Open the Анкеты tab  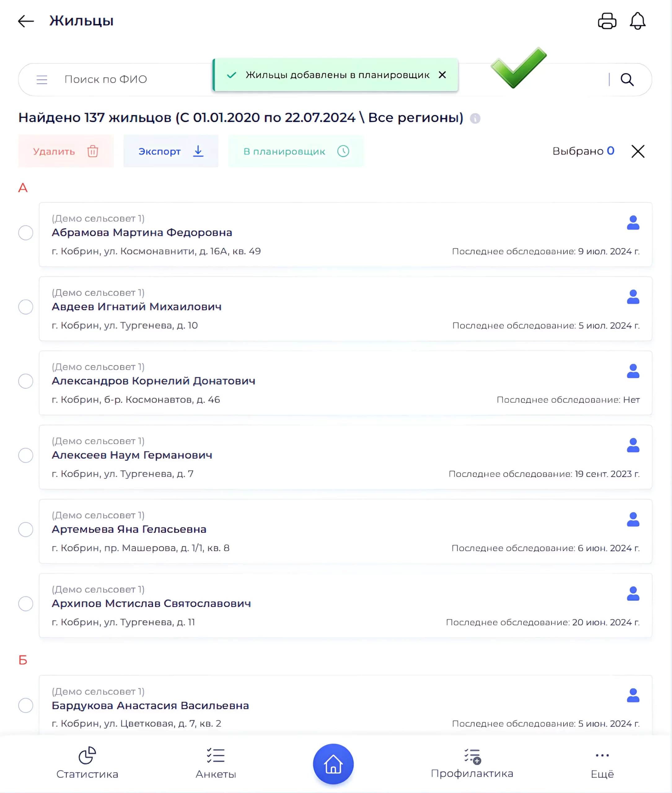tap(216, 763)
